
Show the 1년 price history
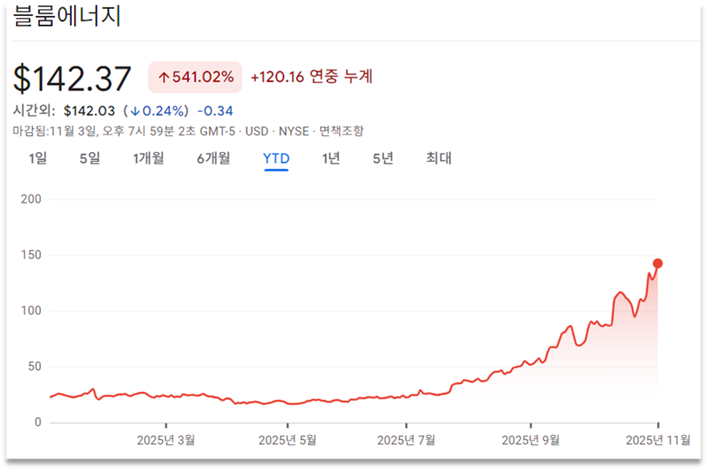331,158
